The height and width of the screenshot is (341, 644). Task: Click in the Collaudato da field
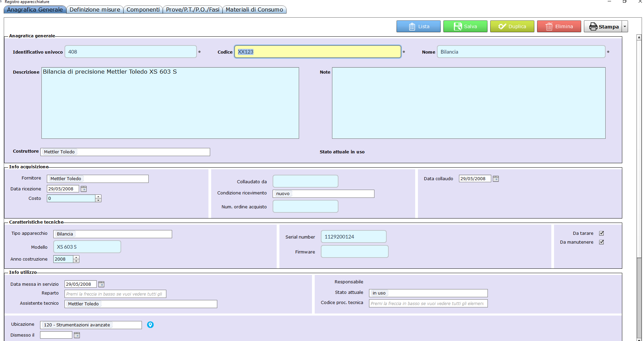[306, 181]
